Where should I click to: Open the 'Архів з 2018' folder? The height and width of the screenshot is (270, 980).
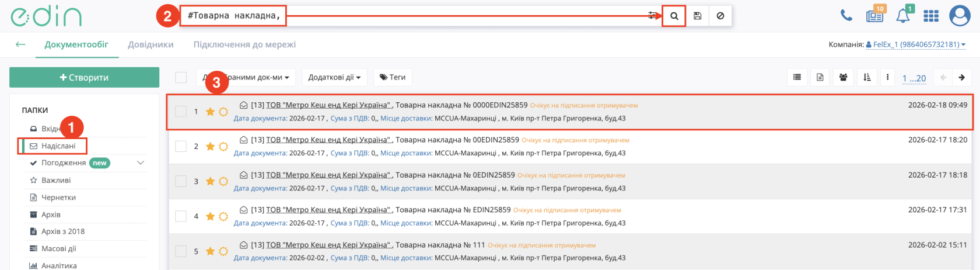pyautogui.click(x=63, y=231)
